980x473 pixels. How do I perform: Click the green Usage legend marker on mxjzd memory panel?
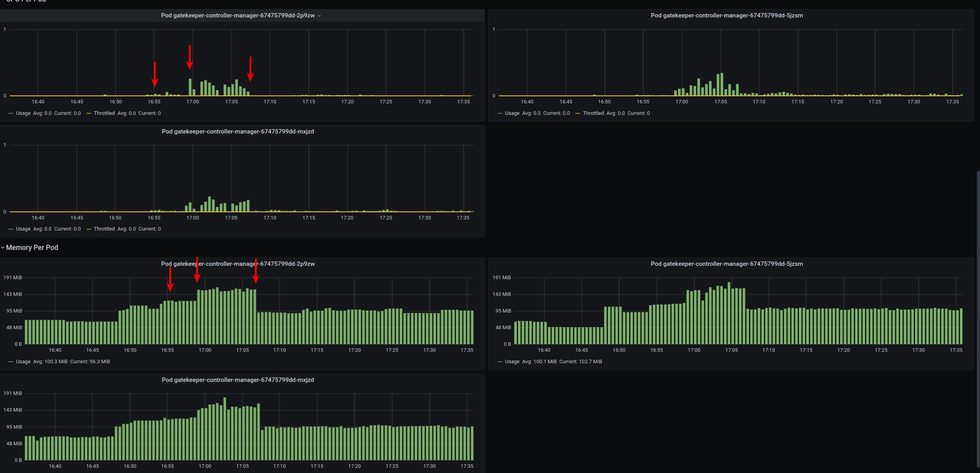10,472
